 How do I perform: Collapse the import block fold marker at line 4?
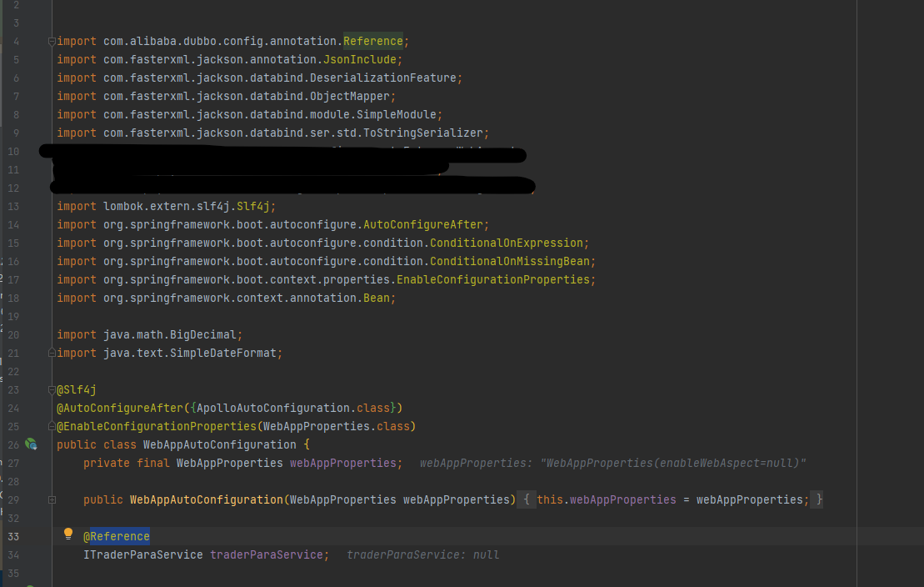[x=52, y=42]
